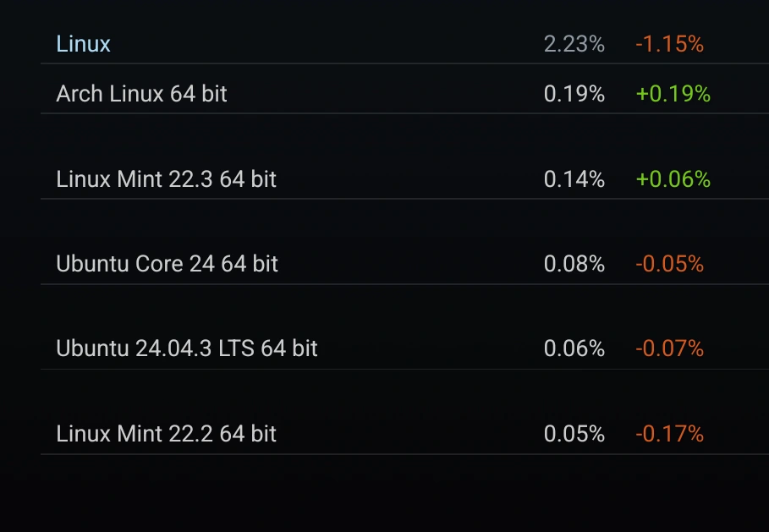Click the 0.06% share for Ubuntu 24.04.3 LTS
This screenshot has height=532, width=769.
pos(574,348)
